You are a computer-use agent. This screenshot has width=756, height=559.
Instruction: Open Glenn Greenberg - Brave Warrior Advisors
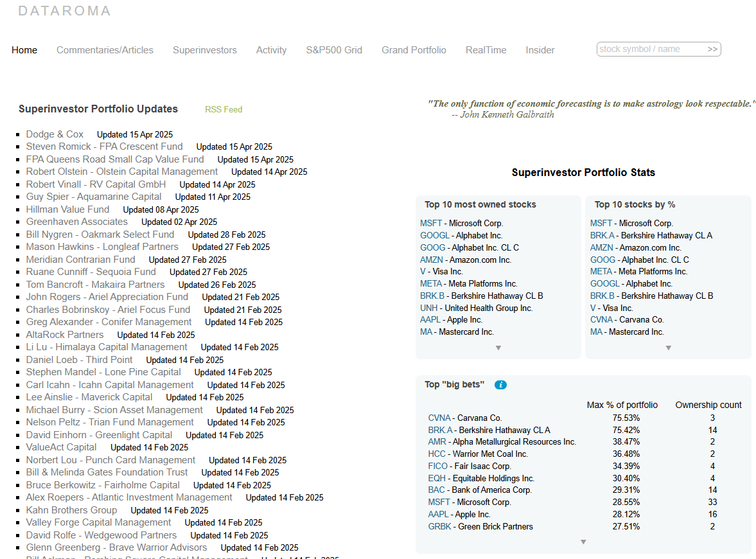(116, 547)
